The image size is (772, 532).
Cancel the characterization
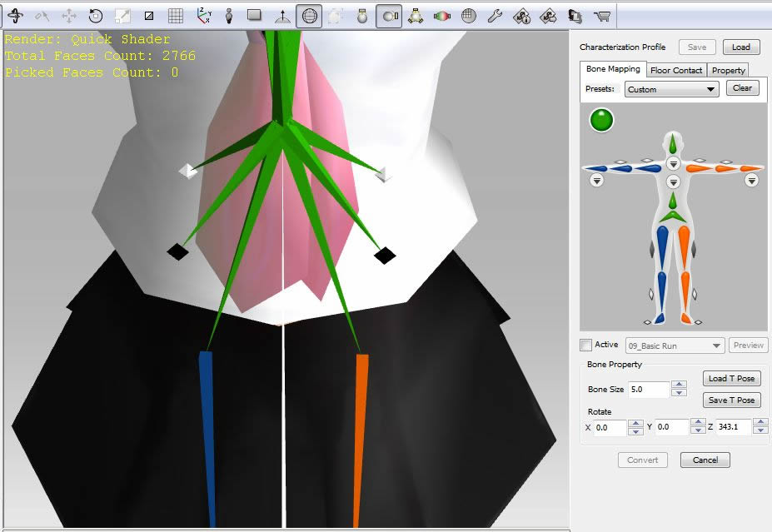tap(705, 460)
